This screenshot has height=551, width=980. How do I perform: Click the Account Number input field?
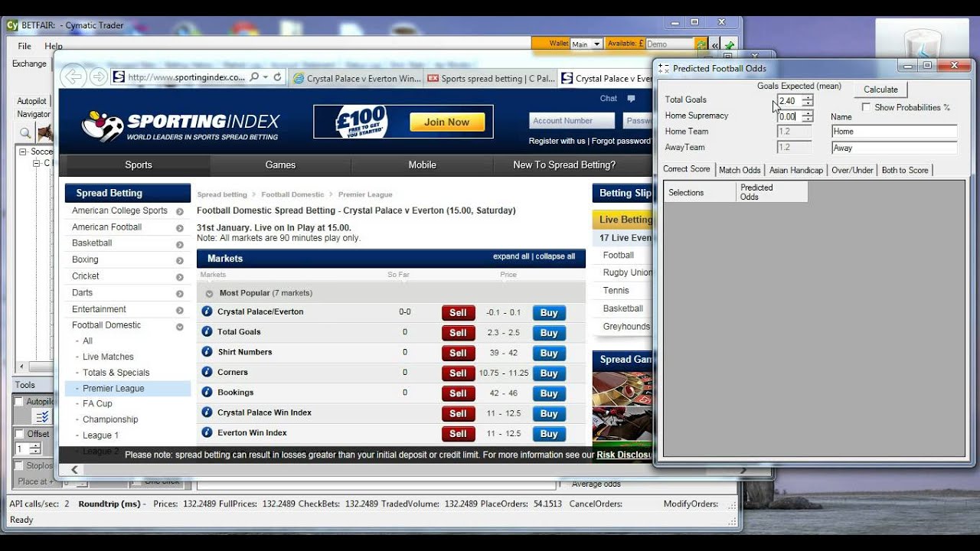tap(571, 120)
